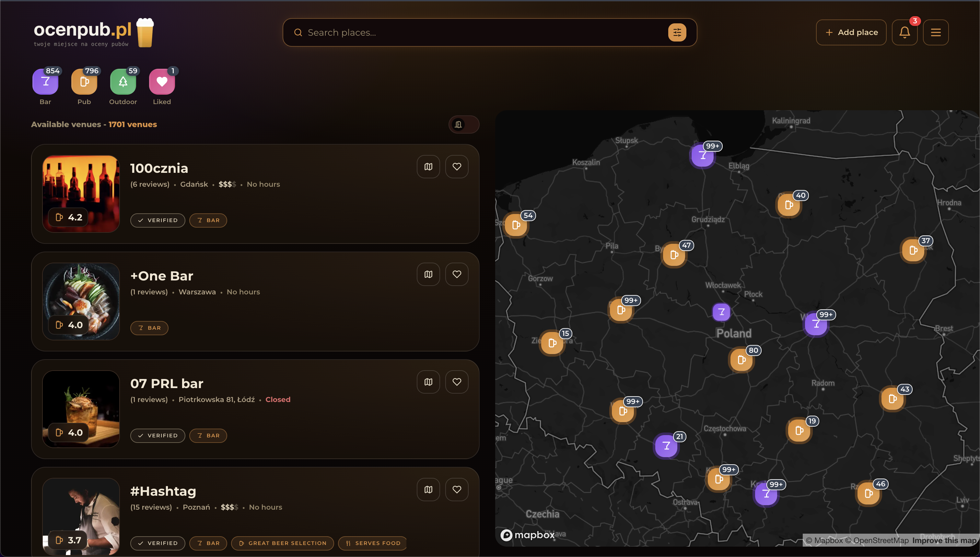Screen dimensions: 980x557
Task: Open the hamburger menu
Action: [x=936, y=32]
